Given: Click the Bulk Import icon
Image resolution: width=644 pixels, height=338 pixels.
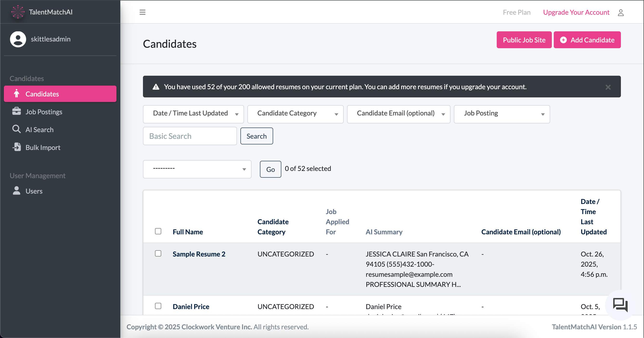Looking at the screenshot, I should (x=17, y=147).
